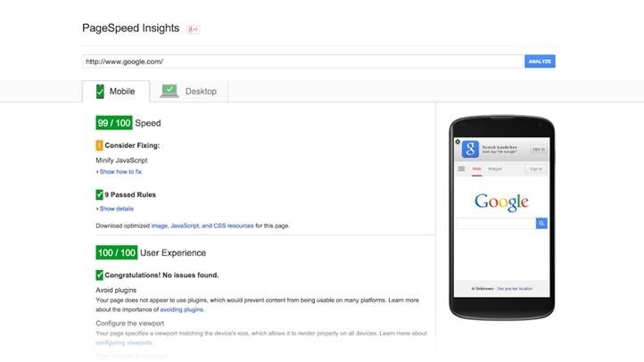This screenshot has height=362, width=644.
Task: Open the hamburger menu in phone preview
Action: (x=461, y=169)
